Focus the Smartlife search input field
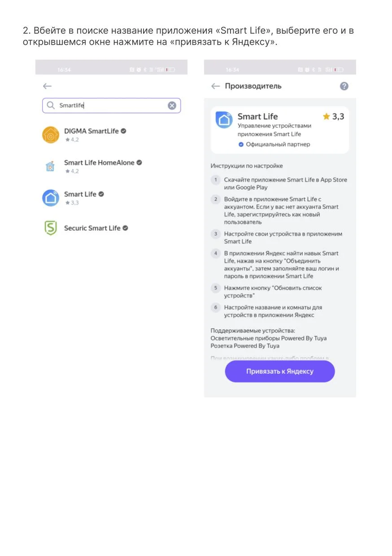 (111, 105)
